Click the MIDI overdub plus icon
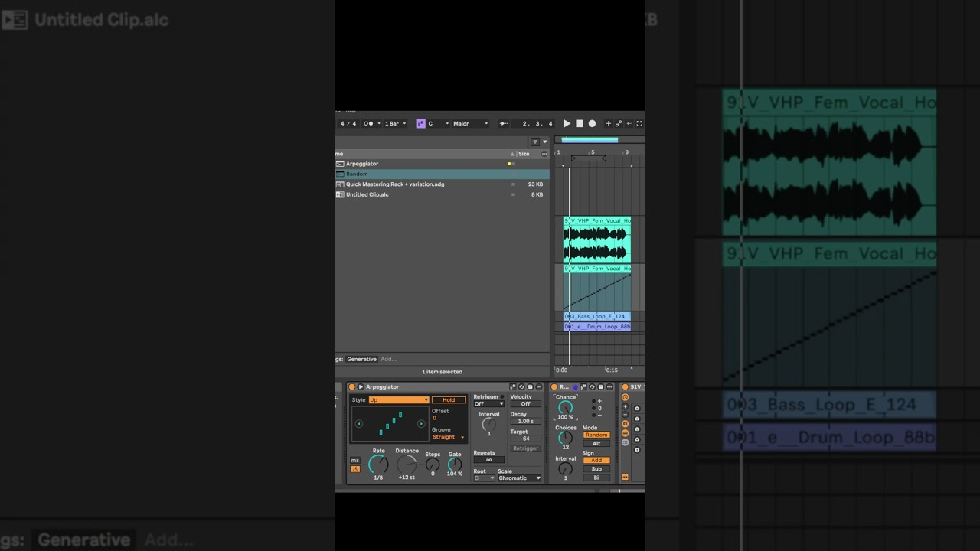Image resolution: width=980 pixels, height=551 pixels. pyautogui.click(x=608, y=123)
